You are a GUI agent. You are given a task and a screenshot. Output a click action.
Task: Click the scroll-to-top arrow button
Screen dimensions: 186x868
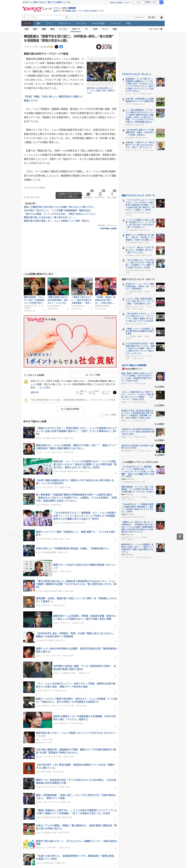pyautogui.click(x=180, y=537)
